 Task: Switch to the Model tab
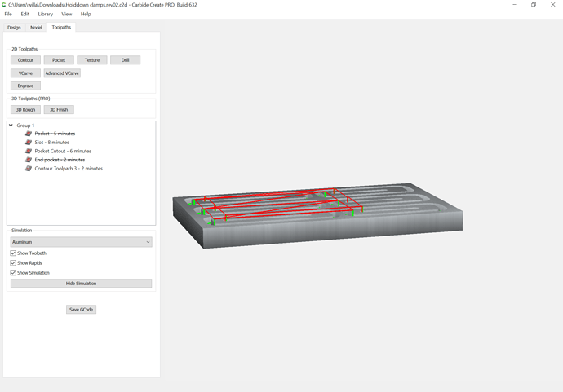tap(36, 28)
